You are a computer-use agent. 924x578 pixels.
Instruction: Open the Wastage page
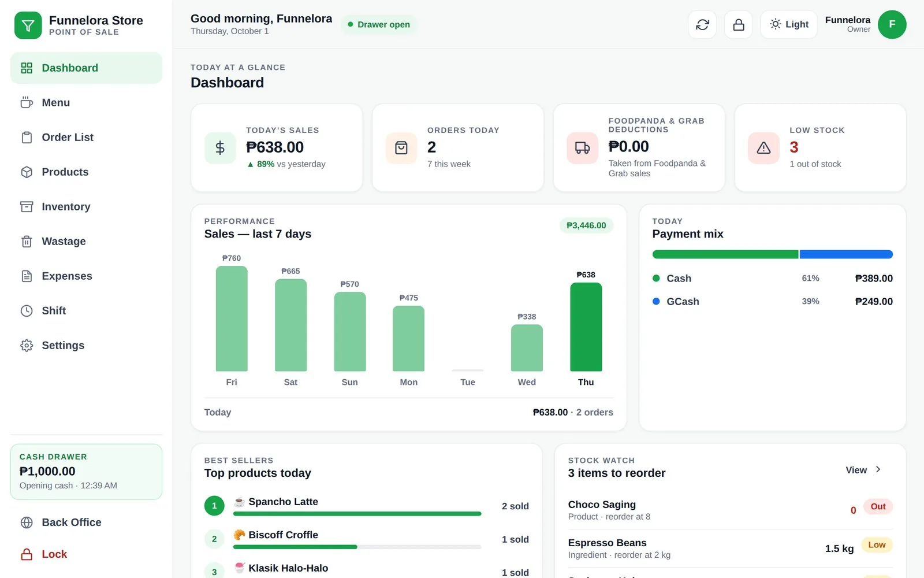[86, 241]
